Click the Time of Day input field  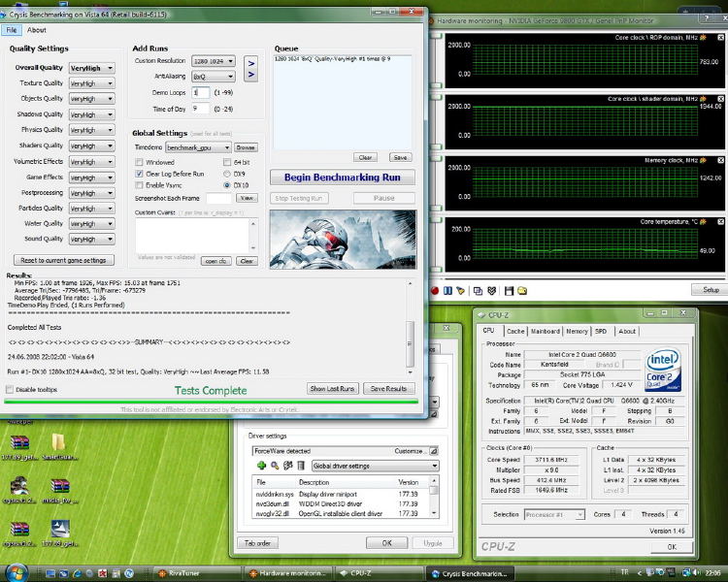(201, 109)
